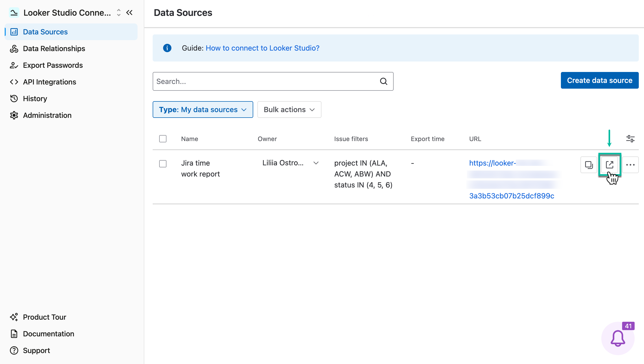Screen dimensions: 644x364
Task: Open Bulk actions dropdown
Action: click(289, 110)
